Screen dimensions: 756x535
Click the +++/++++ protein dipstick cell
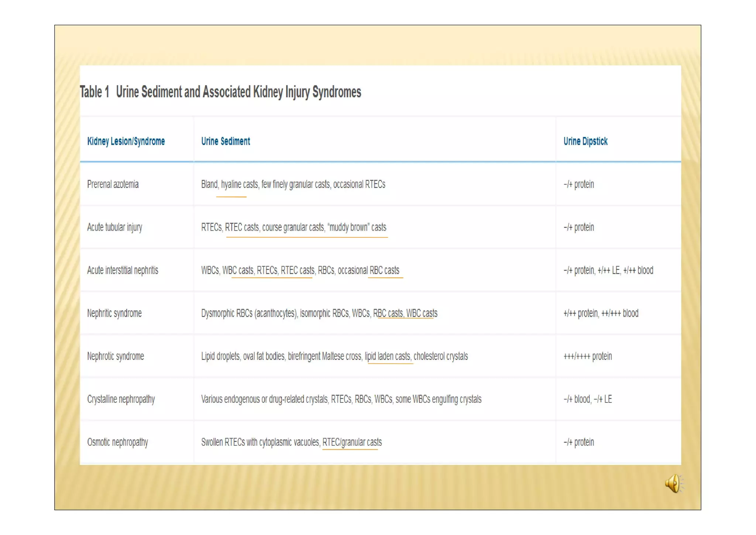(x=587, y=356)
